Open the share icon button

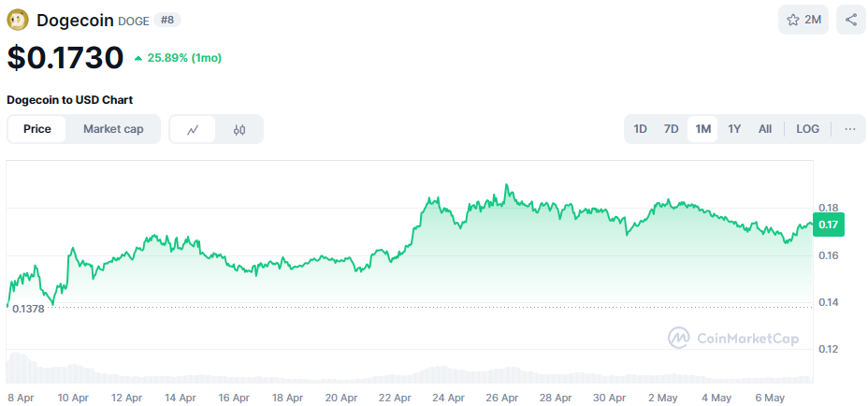[851, 20]
